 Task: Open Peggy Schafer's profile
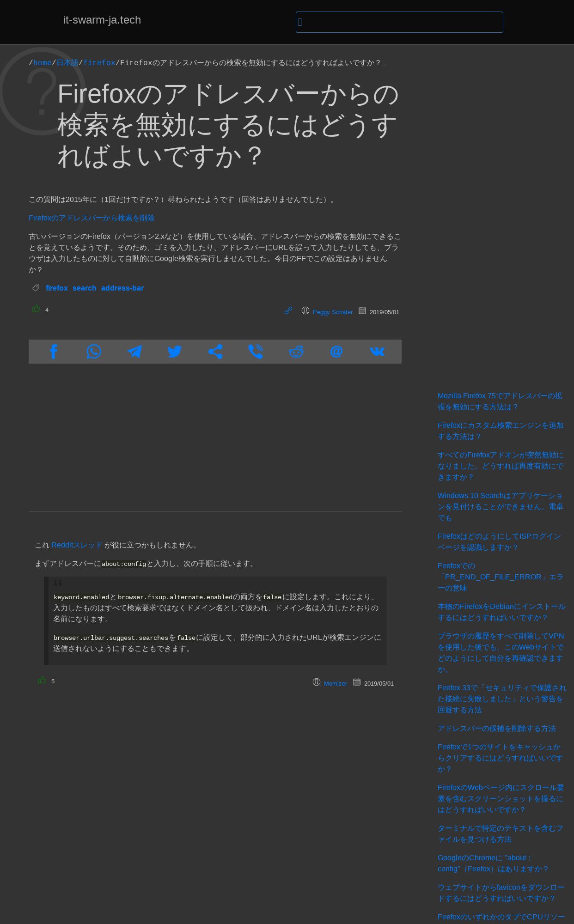333,312
